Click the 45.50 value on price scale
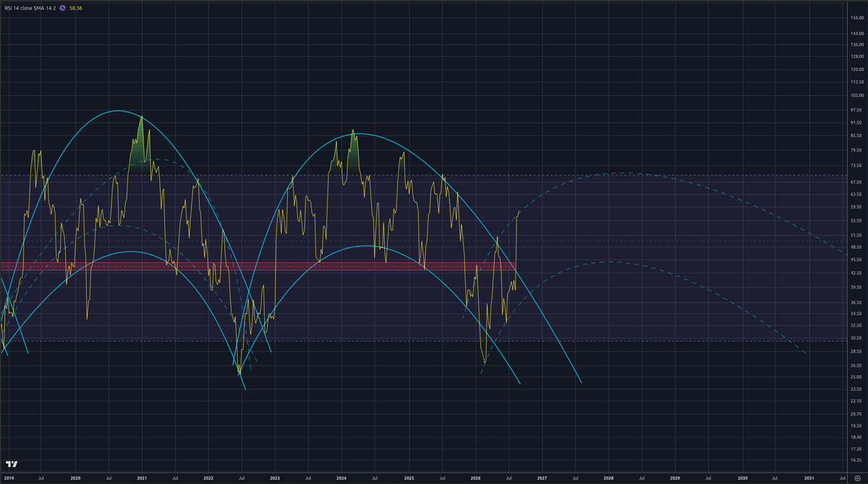The image size is (868, 484). coord(858,260)
